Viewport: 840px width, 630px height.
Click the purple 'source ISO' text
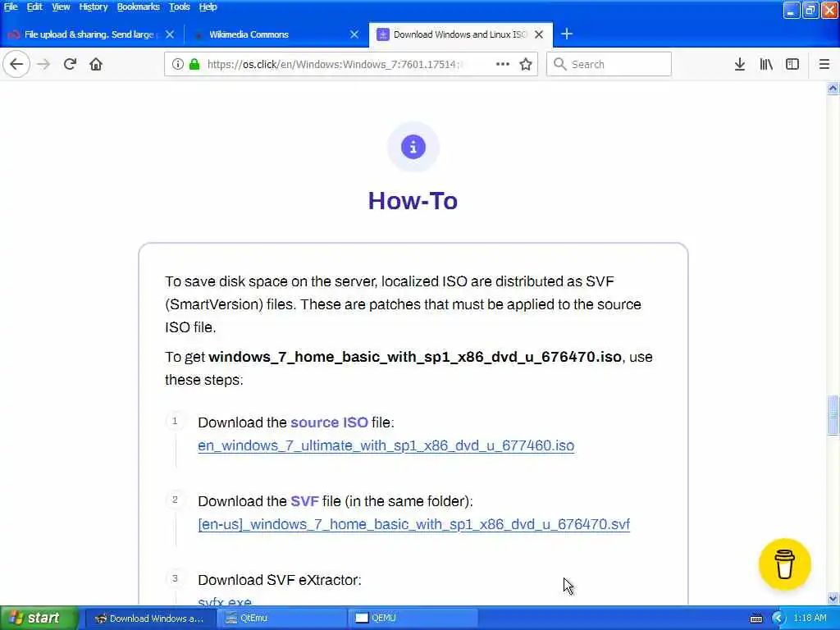pos(329,422)
